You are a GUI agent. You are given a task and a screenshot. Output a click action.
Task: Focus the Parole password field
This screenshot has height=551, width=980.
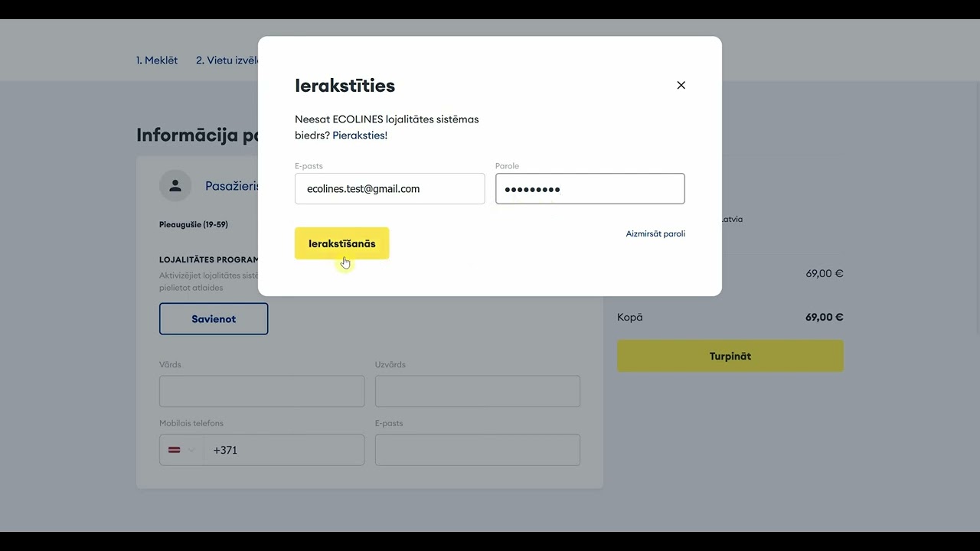coord(590,188)
